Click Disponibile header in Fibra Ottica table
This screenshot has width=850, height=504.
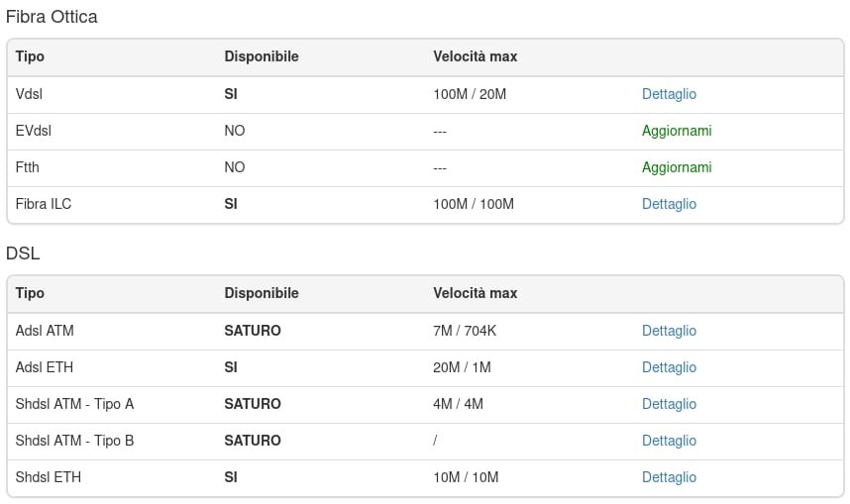pyautogui.click(x=262, y=56)
